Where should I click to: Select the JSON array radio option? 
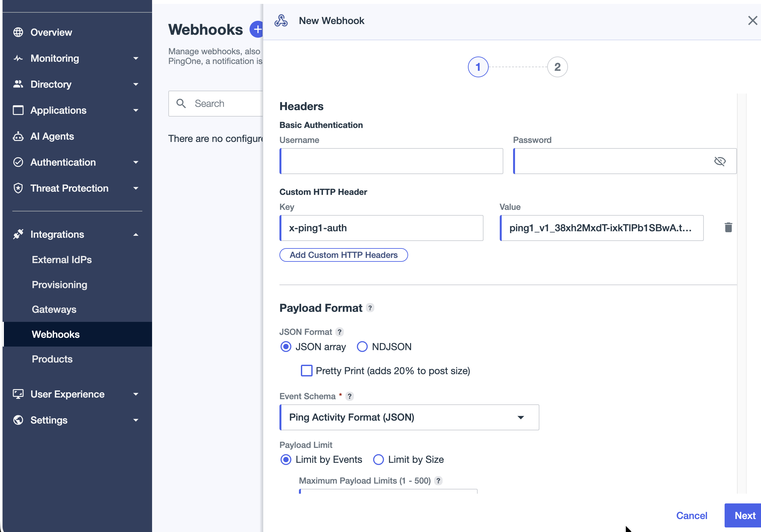[x=286, y=347]
